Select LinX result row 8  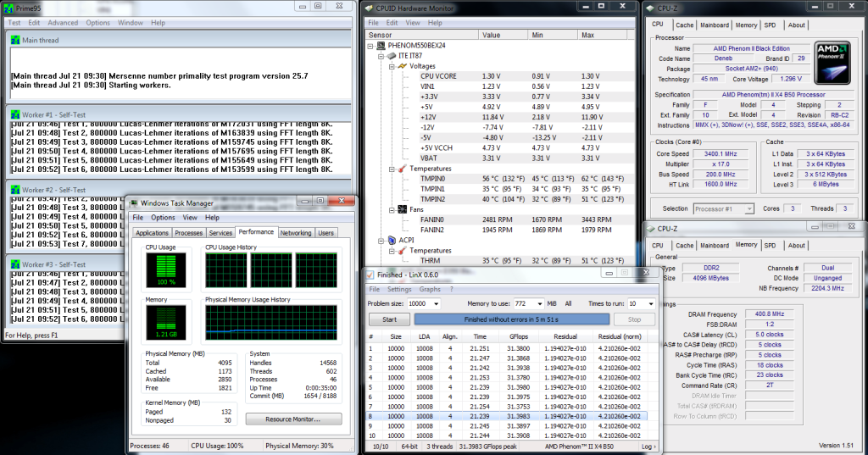click(x=506, y=416)
